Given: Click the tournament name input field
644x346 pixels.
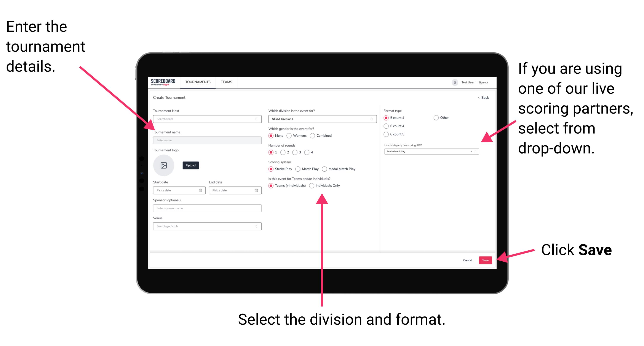Looking at the screenshot, I should coord(206,140).
